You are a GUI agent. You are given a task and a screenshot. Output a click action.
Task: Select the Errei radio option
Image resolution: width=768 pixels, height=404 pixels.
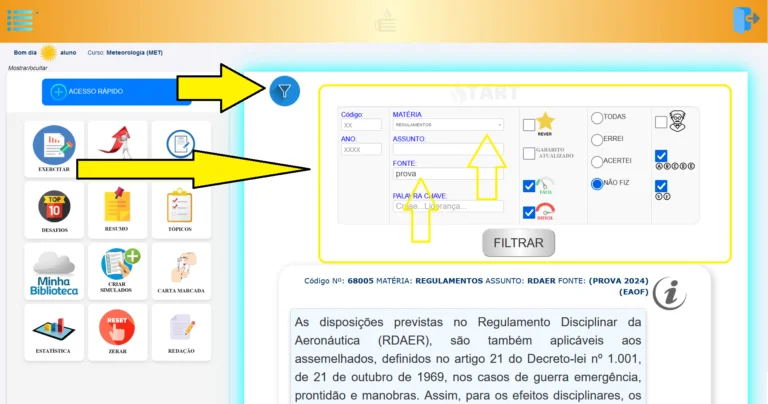point(597,140)
